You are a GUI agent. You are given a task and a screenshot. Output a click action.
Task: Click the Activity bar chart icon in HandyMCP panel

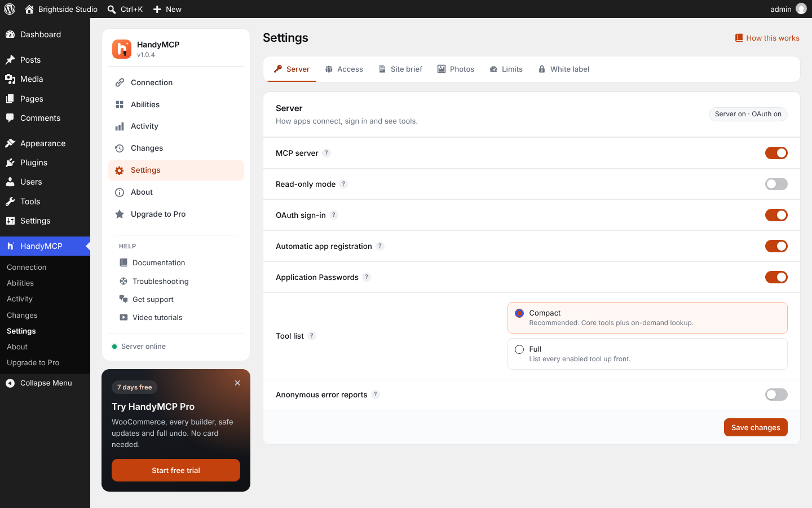click(120, 126)
